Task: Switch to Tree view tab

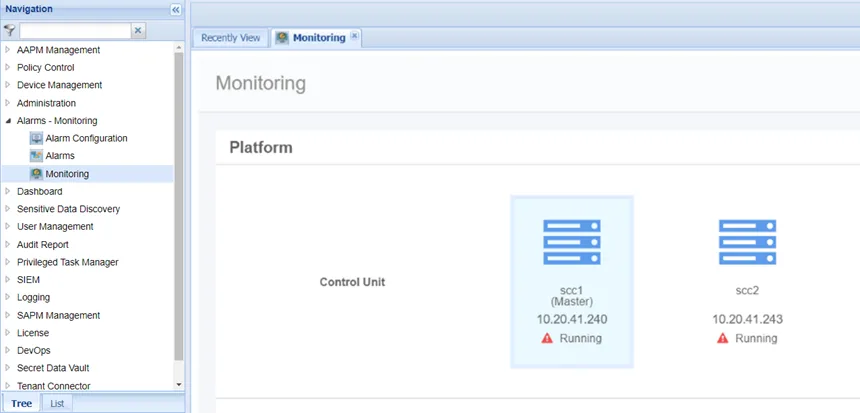Action: [21, 403]
